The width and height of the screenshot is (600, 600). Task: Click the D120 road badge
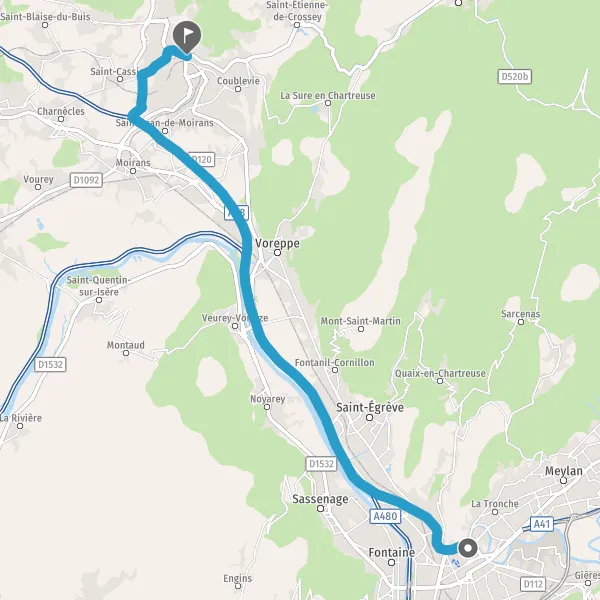point(202,159)
